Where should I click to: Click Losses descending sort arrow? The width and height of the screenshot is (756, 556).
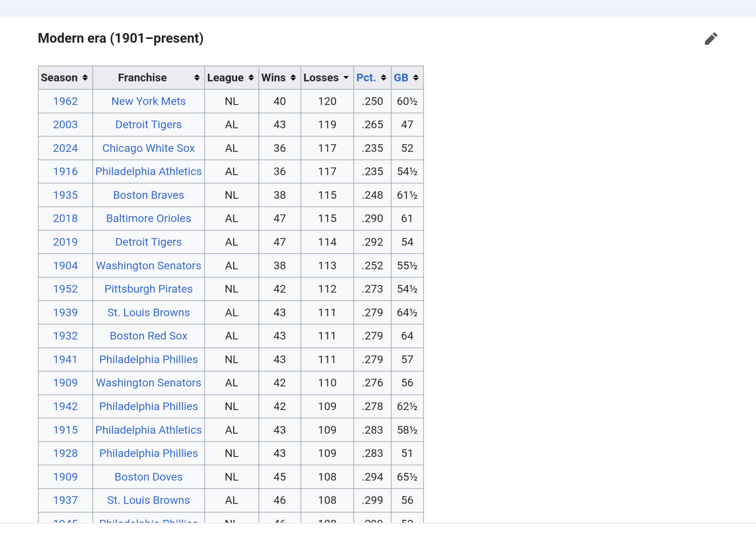pos(346,78)
